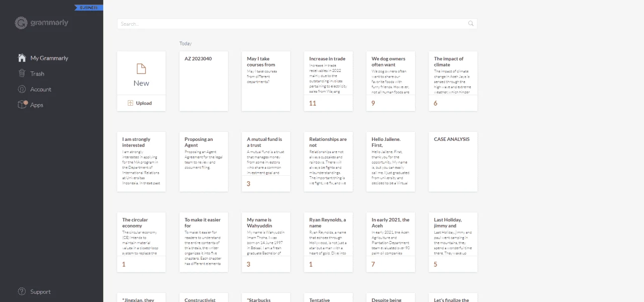Open the "Jingxian, they document card
This screenshot has height=302, width=644.
pyautogui.click(x=141, y=297)
